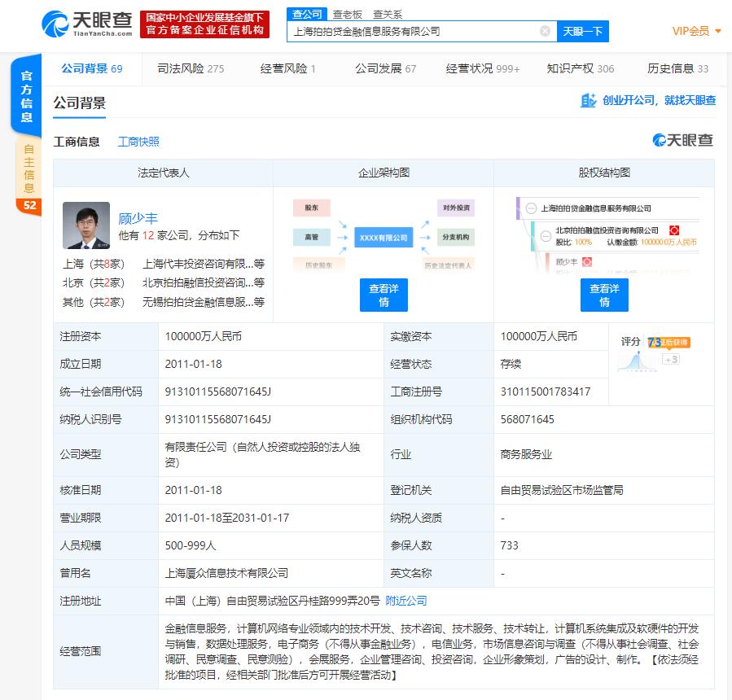The image size is (732, 700).
Task: Click the staff size value 500-999人
Action: pos(191,545)
